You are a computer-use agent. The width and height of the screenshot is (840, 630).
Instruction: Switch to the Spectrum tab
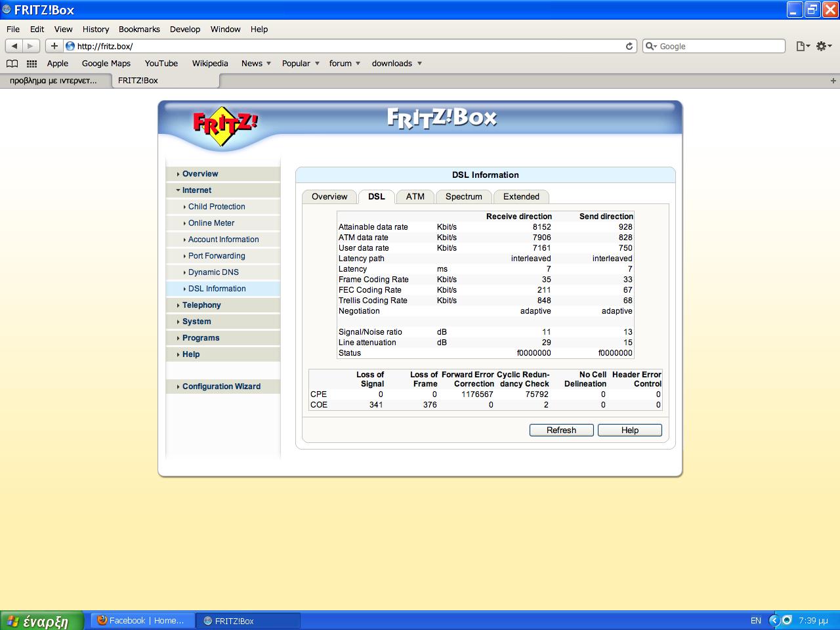point(463,197)
